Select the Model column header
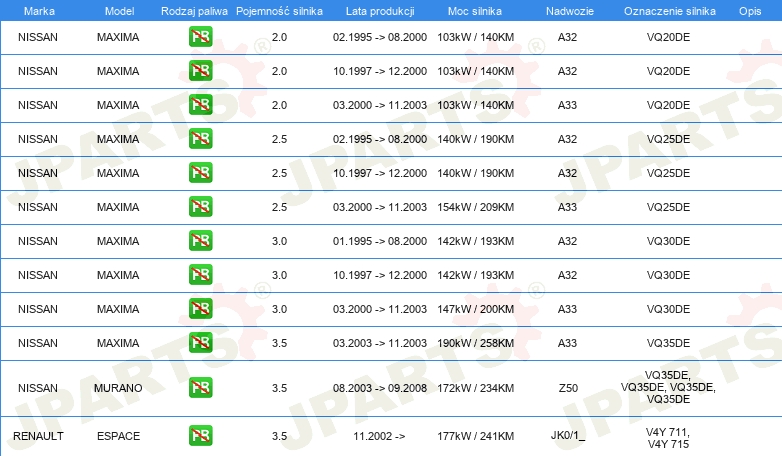 click(119, 11)
